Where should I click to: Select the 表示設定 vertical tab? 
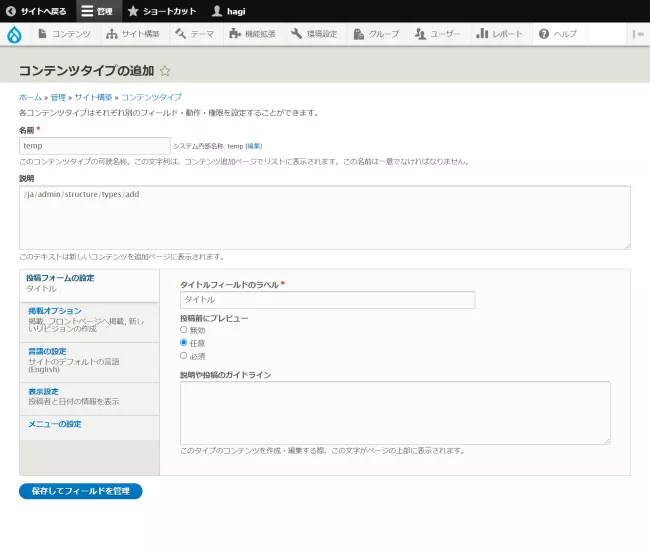tap(89, 399)
